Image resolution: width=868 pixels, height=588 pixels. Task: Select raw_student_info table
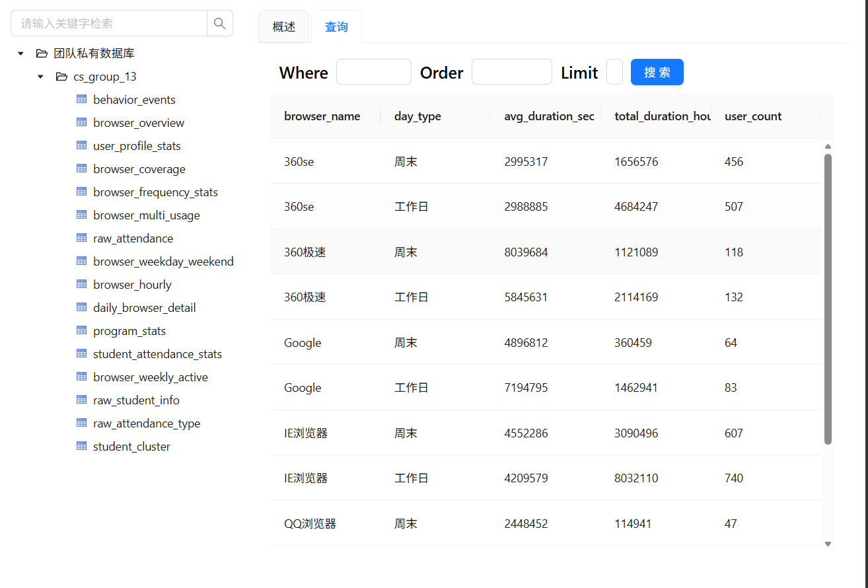click(136, 400)
